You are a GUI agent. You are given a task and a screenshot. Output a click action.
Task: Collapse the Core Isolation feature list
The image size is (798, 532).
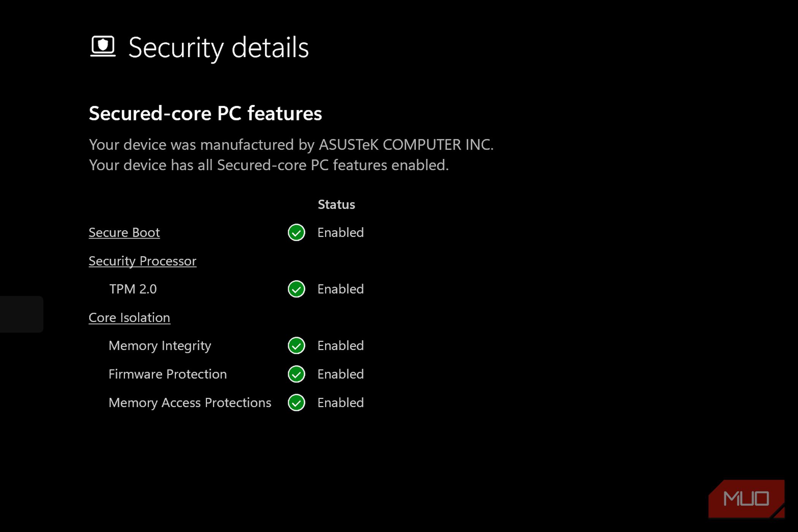tap(129, 317)
